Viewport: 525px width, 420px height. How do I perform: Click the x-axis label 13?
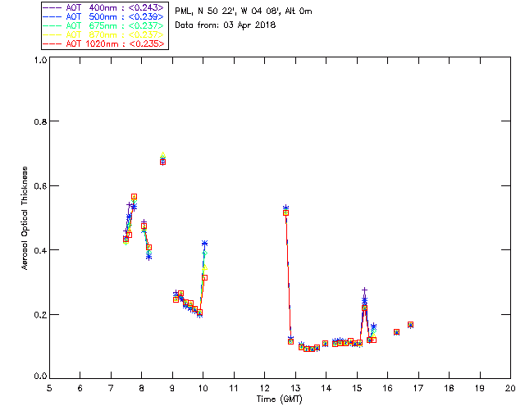point(295,388)
